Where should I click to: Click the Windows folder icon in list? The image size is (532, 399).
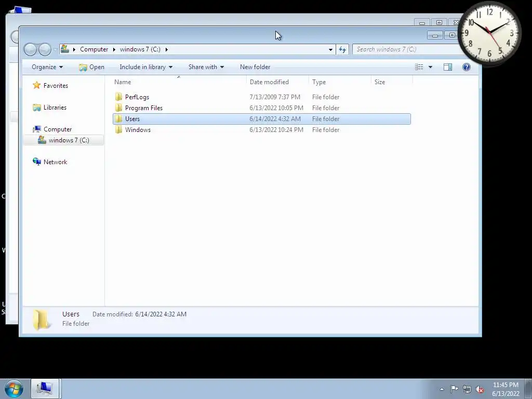(x=118, y=129)
